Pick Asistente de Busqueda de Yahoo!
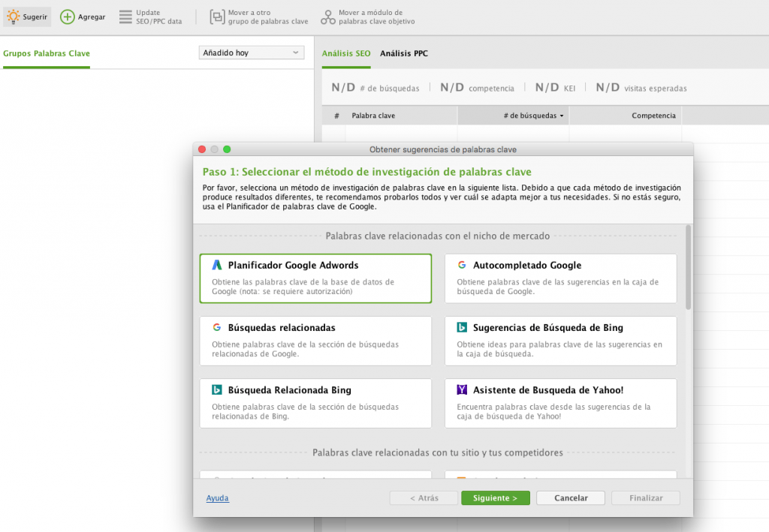The height and width of the screenshot is (532, 769). click(x=560, y=403)
